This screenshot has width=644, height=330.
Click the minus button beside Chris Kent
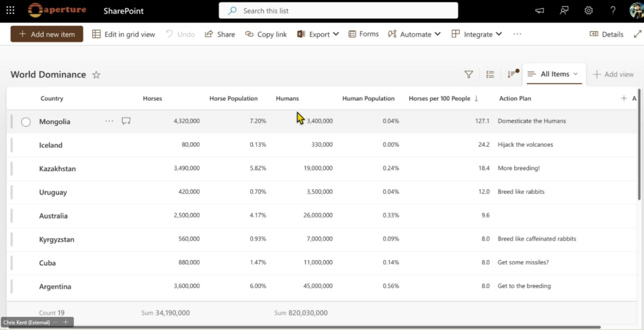pyautogui.click(x=56, y=322)
